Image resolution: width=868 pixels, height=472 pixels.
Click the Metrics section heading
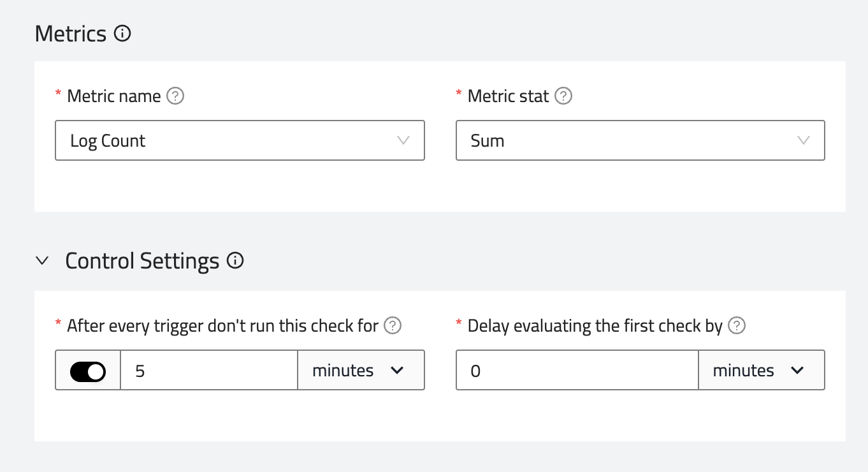pyautogui.click(x=71, y=33)
